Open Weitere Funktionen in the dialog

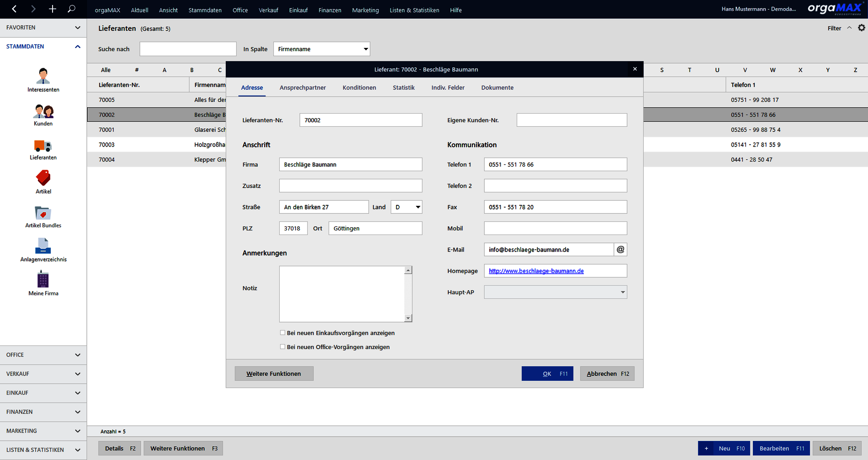274,374
